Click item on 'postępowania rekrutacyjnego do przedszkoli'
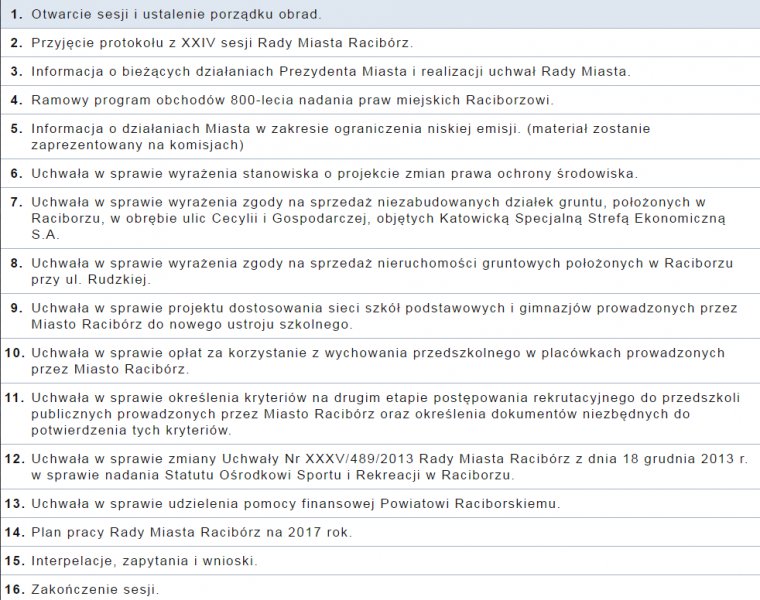The height and width of the screenshot is (600, 760). point(380,413)
